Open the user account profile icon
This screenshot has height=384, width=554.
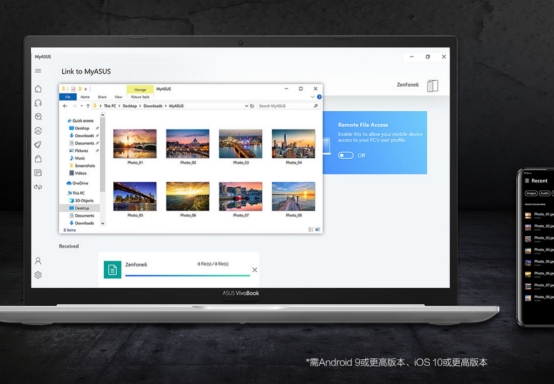[38, 261]
